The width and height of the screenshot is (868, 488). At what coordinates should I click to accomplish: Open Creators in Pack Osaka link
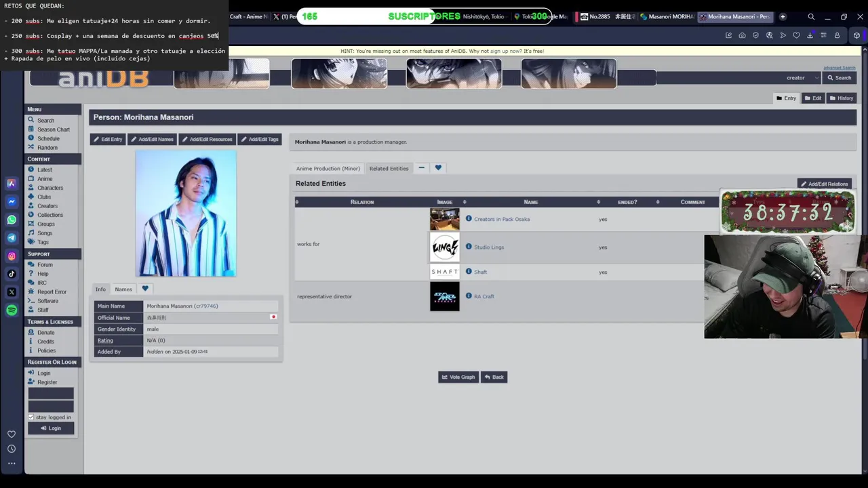click(502, 219)
